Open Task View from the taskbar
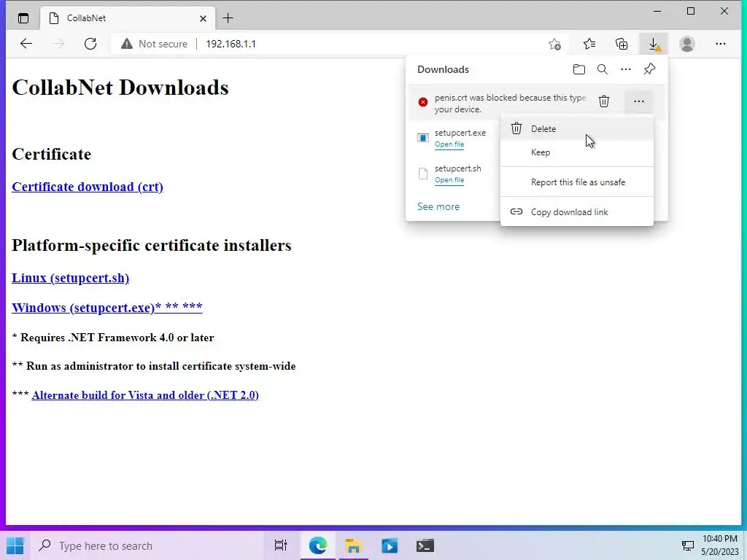This screenshot has height=560, width=747. coord(281,545)
